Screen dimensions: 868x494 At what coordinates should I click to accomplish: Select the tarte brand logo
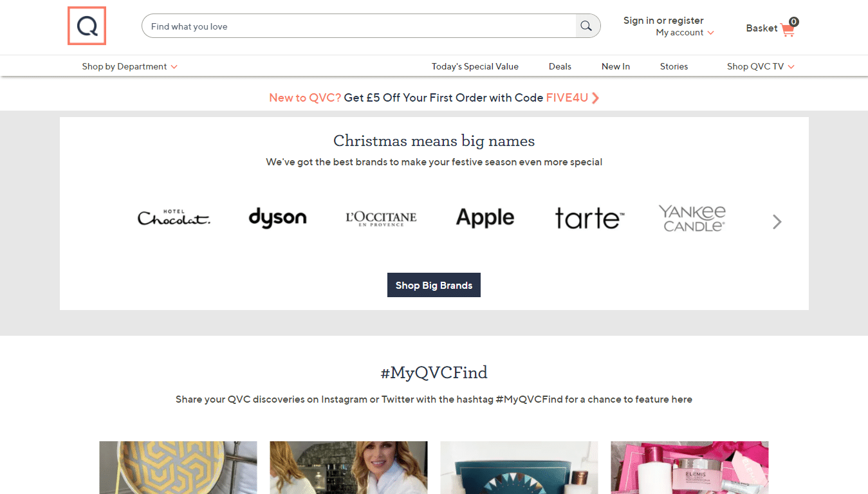(x=589, y=218)
